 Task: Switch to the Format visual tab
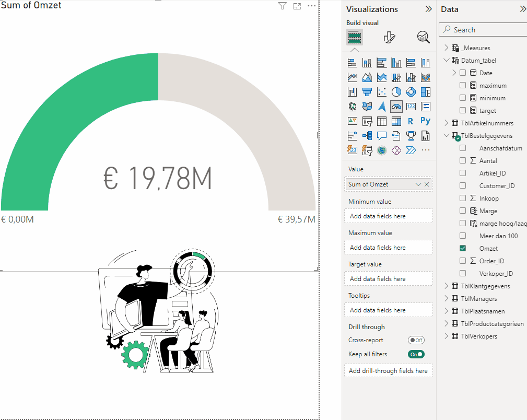click(389, 37)
